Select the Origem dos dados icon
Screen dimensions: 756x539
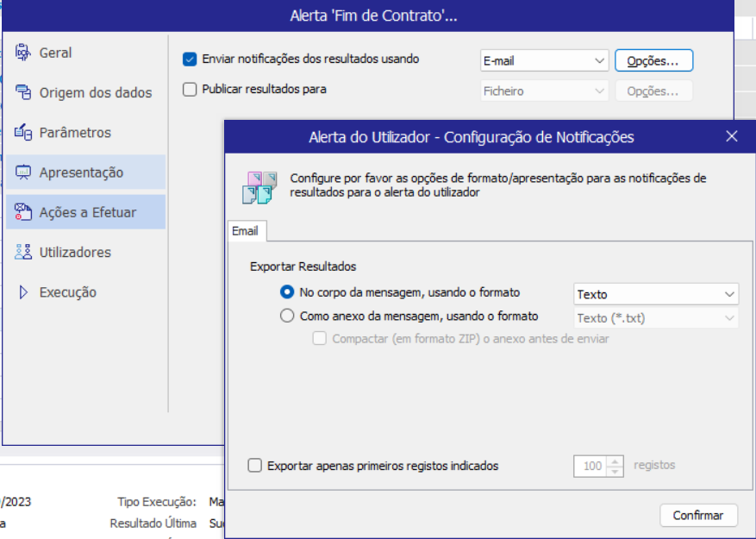(23, 92)
